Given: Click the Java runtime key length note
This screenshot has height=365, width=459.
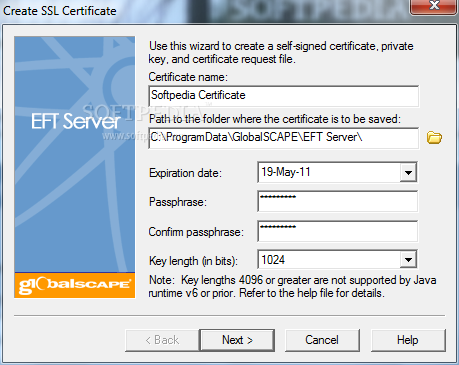Looking at the screenshot, I should pos(292,286).
